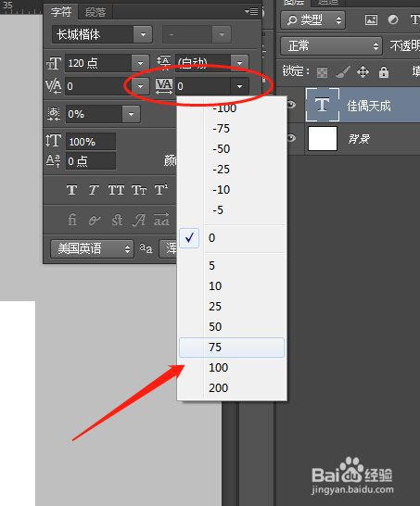420x506 pixels.
Task: Lock layer position move icon
Action: point(363,71)
